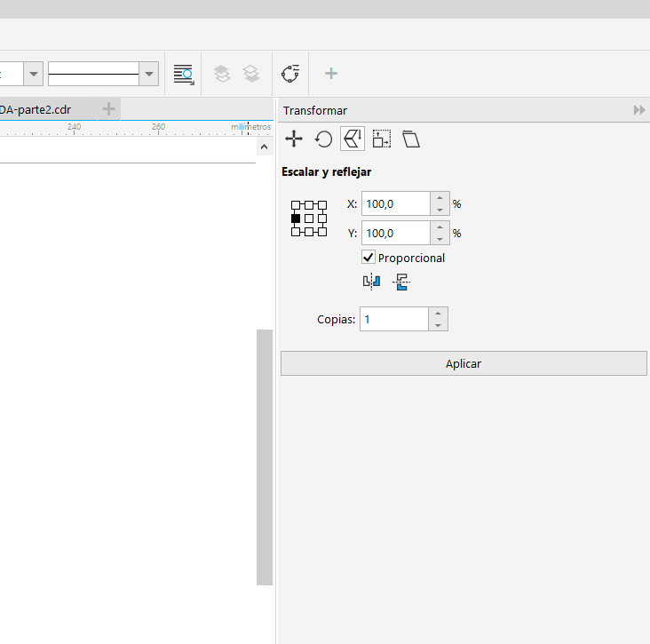650x644 pixels.
Task: Click the Y scale input field
Action: 396,233
